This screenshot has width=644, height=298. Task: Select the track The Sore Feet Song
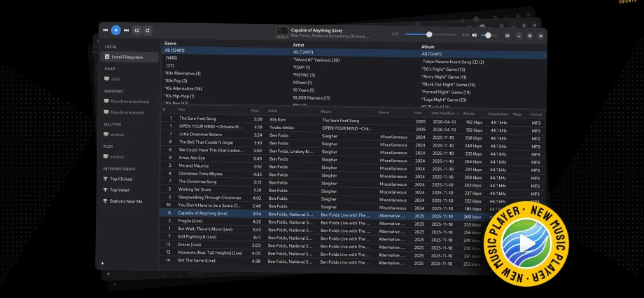(197, 118)
